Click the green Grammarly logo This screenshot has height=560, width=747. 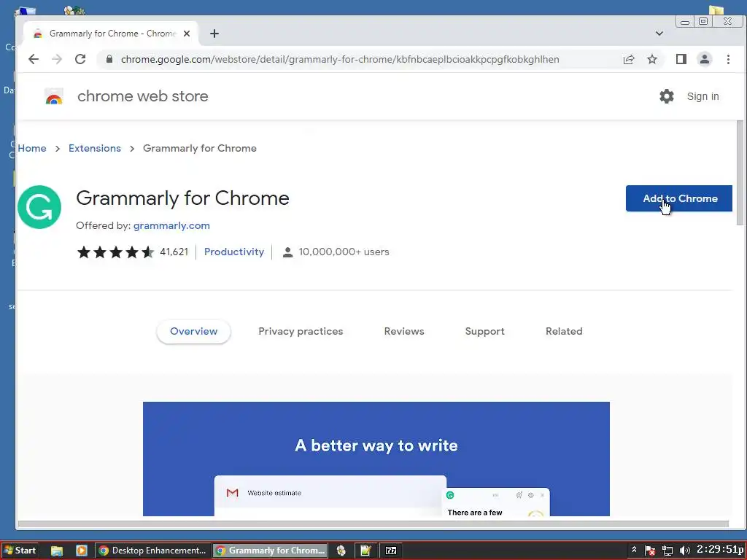click(x=39, y=207)
